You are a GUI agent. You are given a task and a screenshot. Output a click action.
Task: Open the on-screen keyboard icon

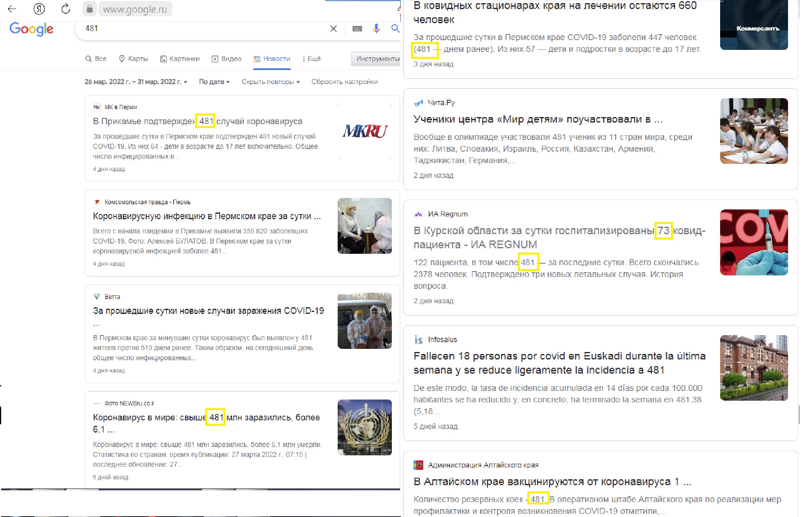pos(357,28)
